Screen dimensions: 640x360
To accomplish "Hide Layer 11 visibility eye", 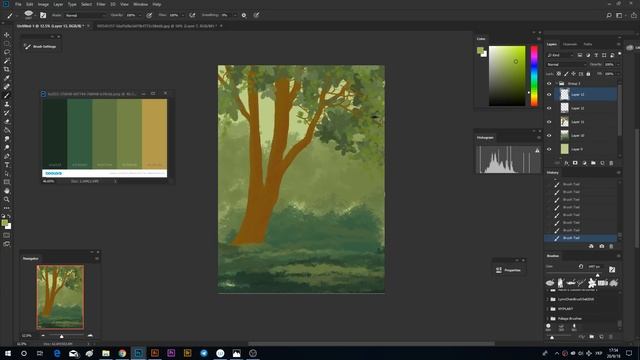I will pos(549,122).
